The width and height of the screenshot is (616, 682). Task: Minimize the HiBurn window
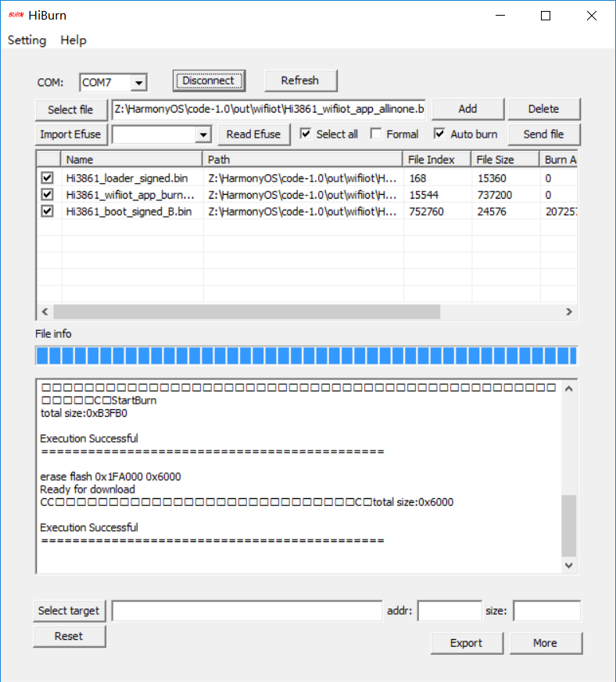(500, 16)
